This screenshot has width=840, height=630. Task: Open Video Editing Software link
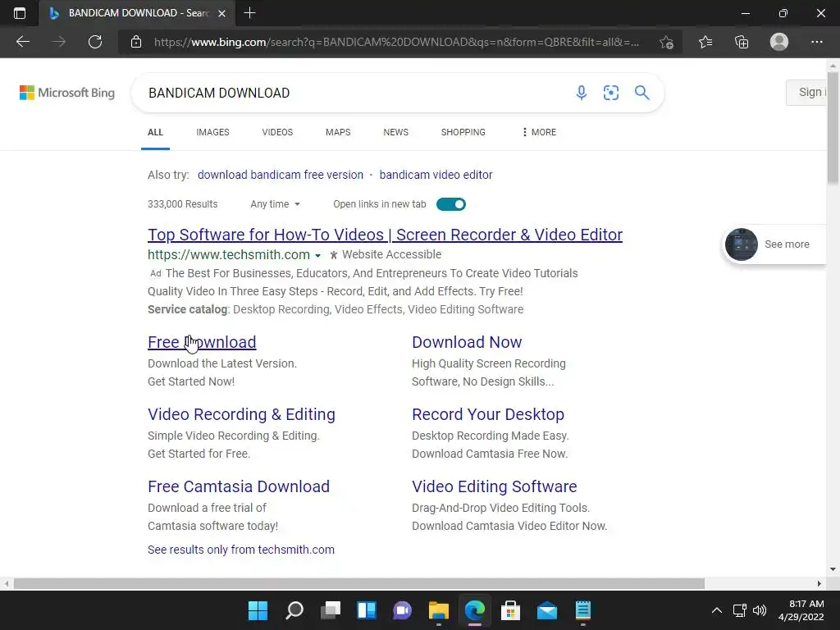coord(495,486)
